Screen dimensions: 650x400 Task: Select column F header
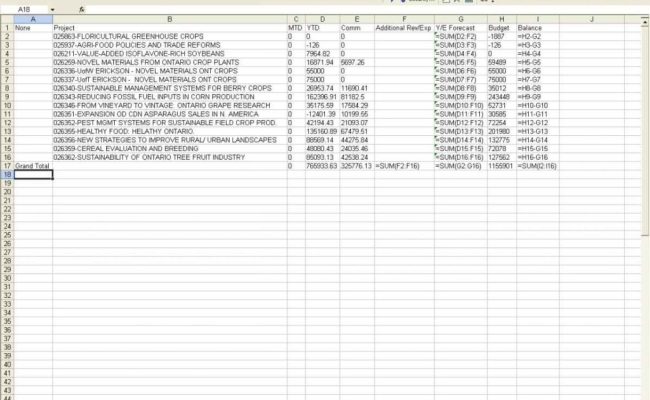[404, 19]
